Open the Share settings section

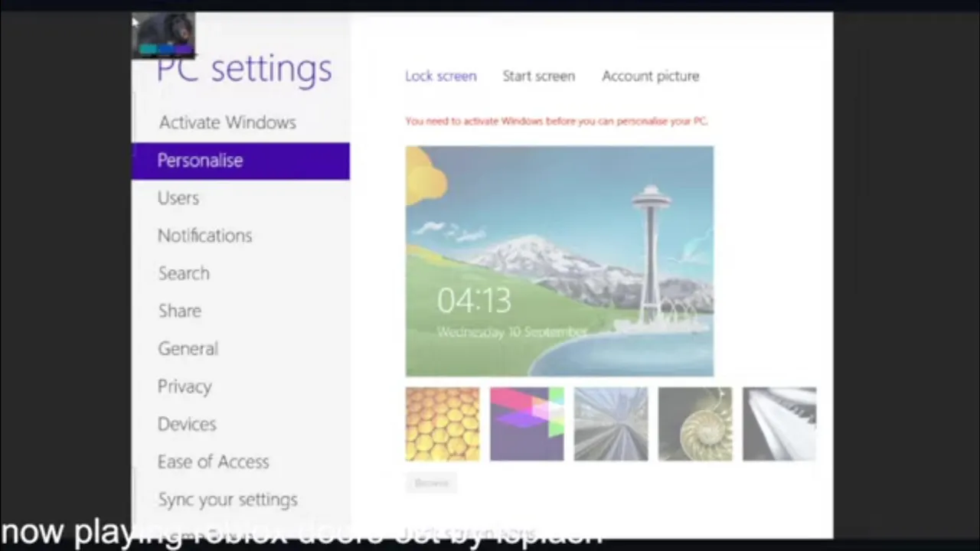[180, 311]
